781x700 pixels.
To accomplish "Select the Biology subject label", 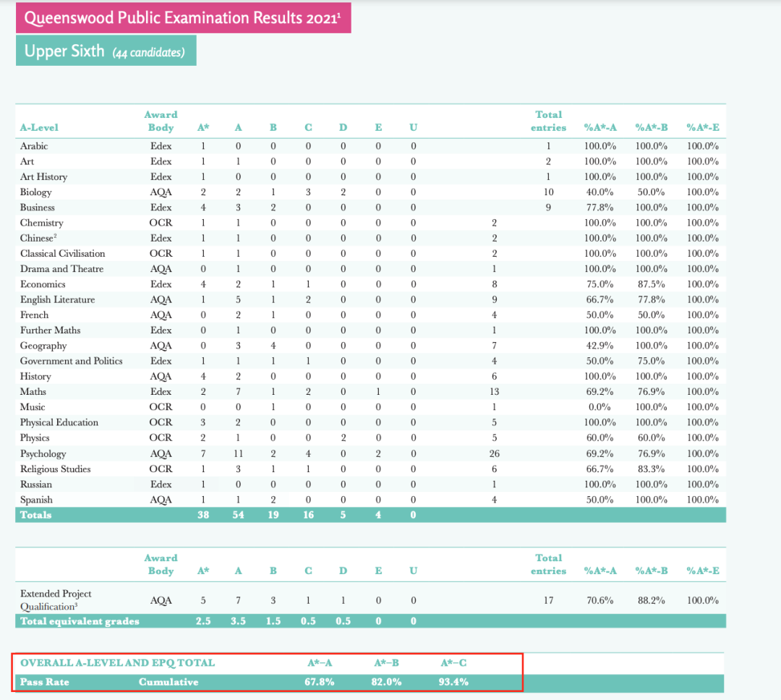I will [35, 192].
